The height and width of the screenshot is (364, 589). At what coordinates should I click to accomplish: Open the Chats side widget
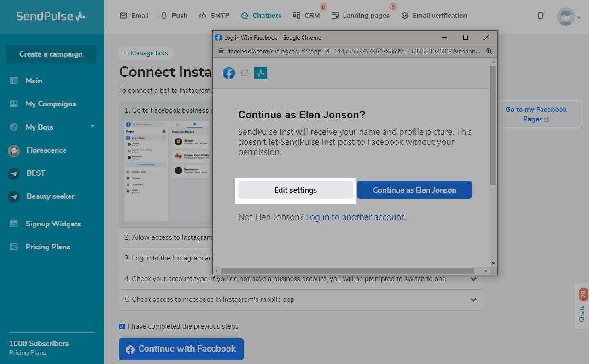(x=582, y=306)
